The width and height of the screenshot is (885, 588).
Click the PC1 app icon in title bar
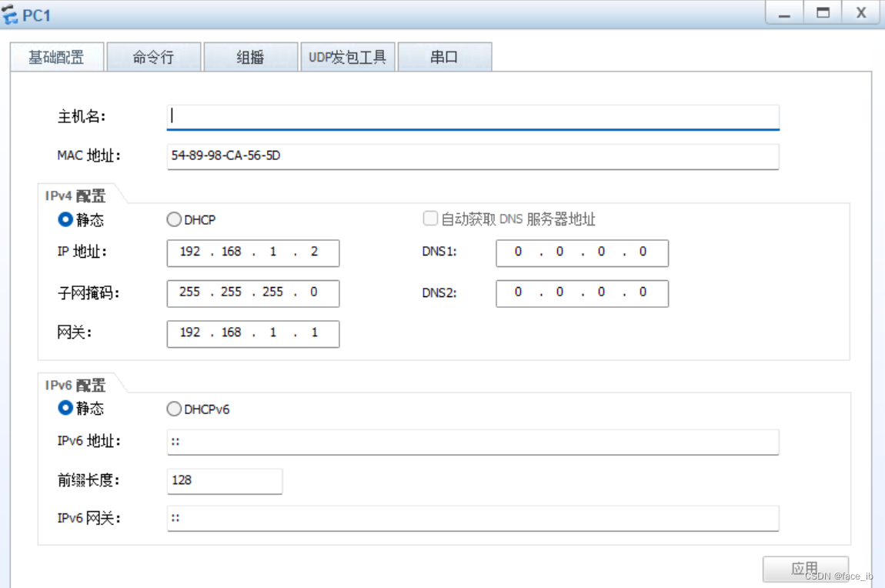[9, 14]
